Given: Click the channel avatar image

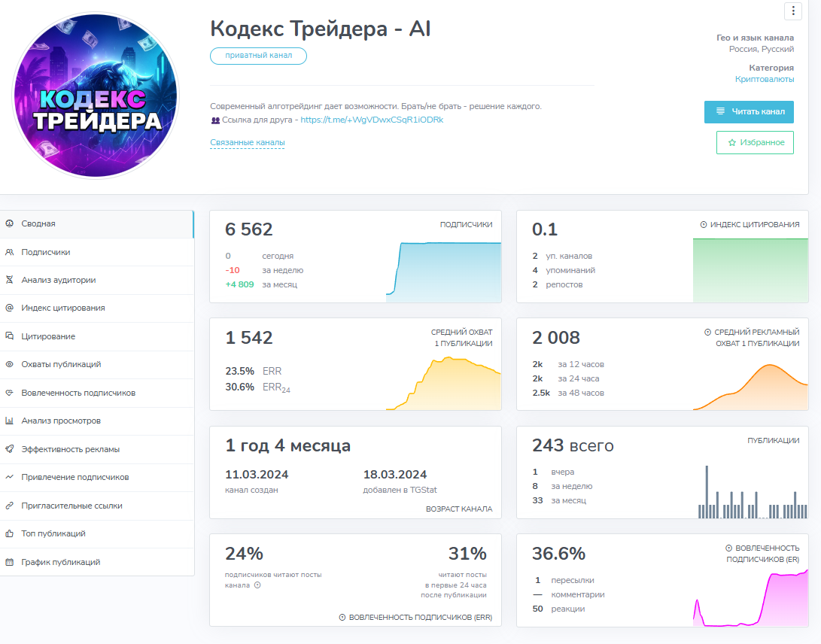Looking at the screenshot, I should (96, 96).
